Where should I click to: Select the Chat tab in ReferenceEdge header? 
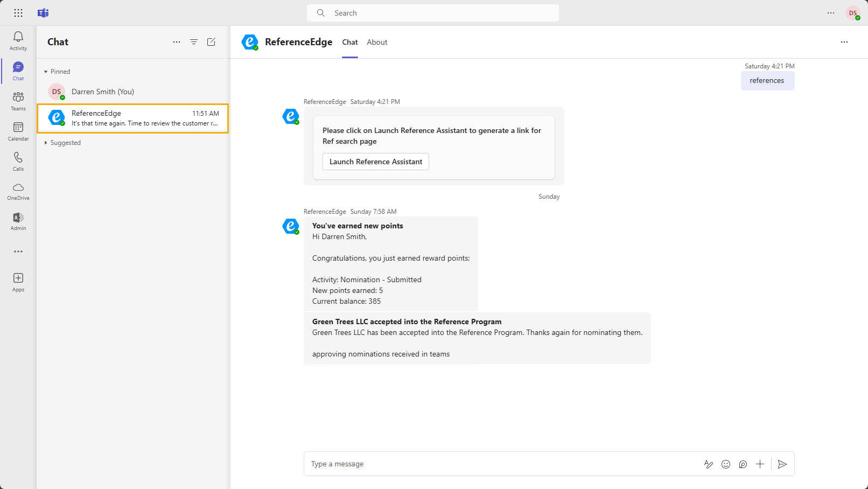(x=350, y=42)
